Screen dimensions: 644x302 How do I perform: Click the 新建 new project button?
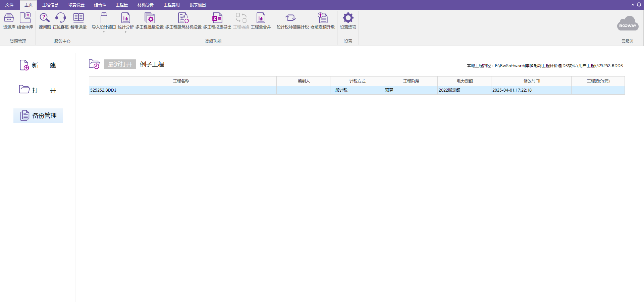38,65
